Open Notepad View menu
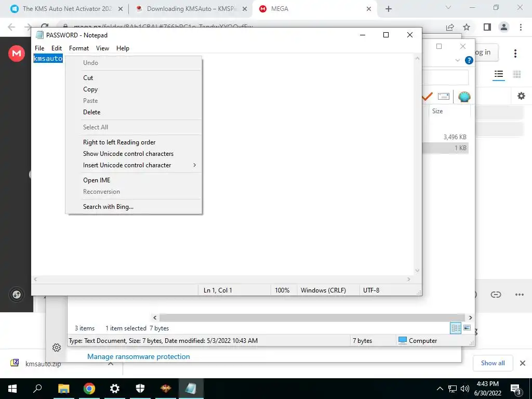This screenshot has height=399, width=532. tap(102, 48)
